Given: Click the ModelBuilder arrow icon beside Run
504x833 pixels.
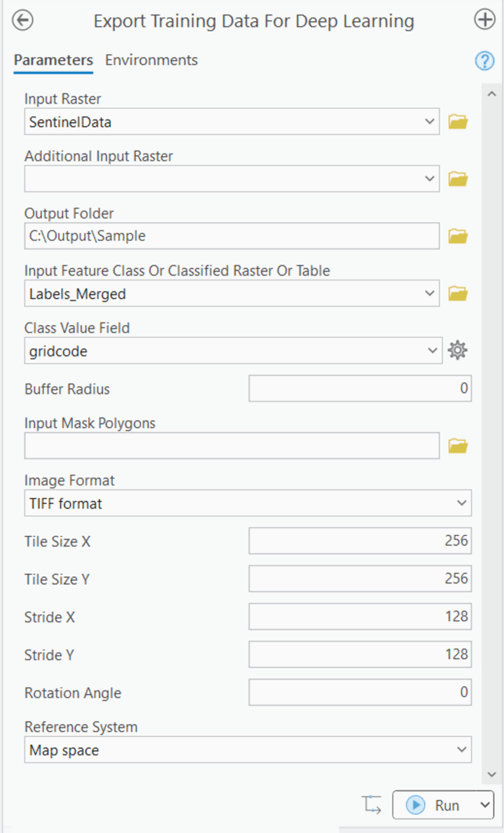Looking at the screenshot, I should coord(372,803).
